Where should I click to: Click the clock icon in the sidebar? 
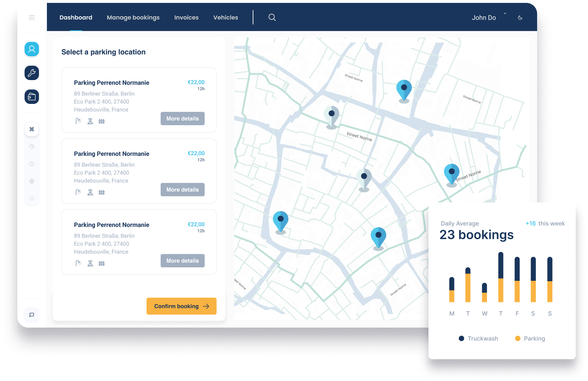pos(32,164)
